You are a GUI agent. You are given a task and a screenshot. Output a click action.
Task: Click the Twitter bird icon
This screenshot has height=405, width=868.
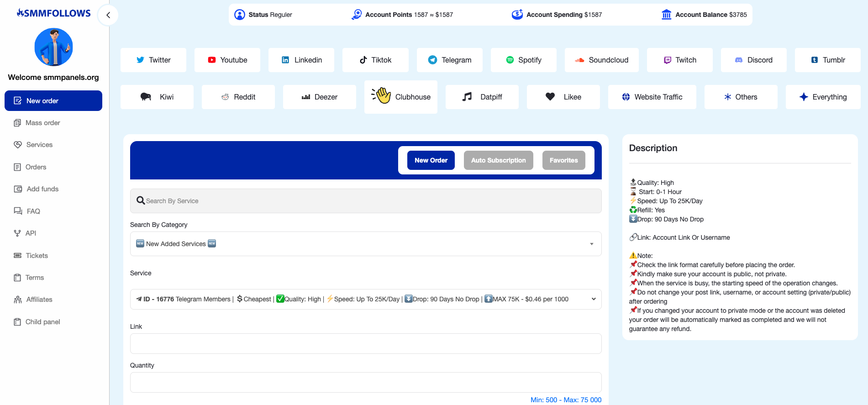point(140,60)
